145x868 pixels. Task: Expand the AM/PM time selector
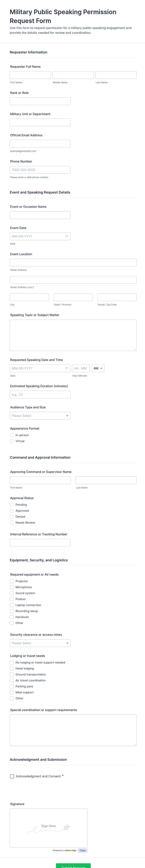click(x=98, y=368)
